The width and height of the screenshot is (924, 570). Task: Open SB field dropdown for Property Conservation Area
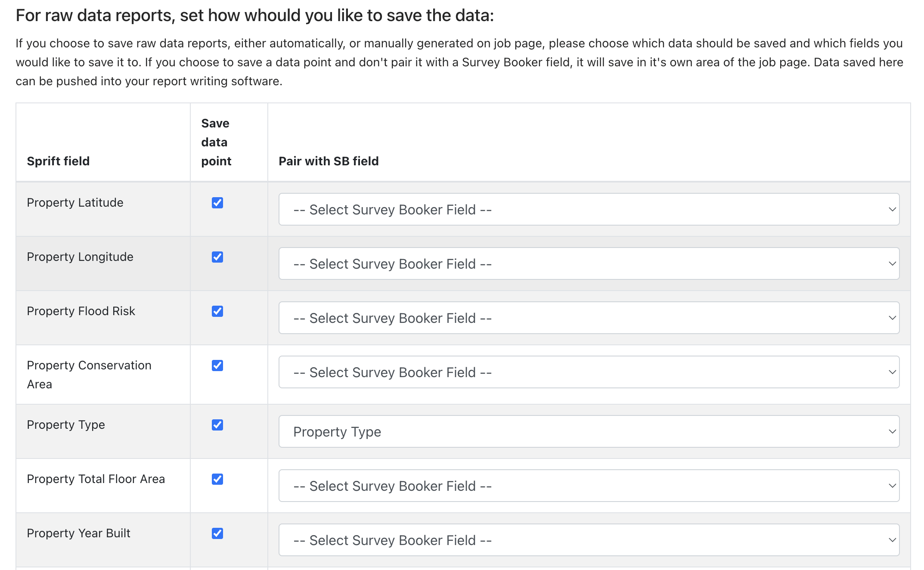click(589, 372)
